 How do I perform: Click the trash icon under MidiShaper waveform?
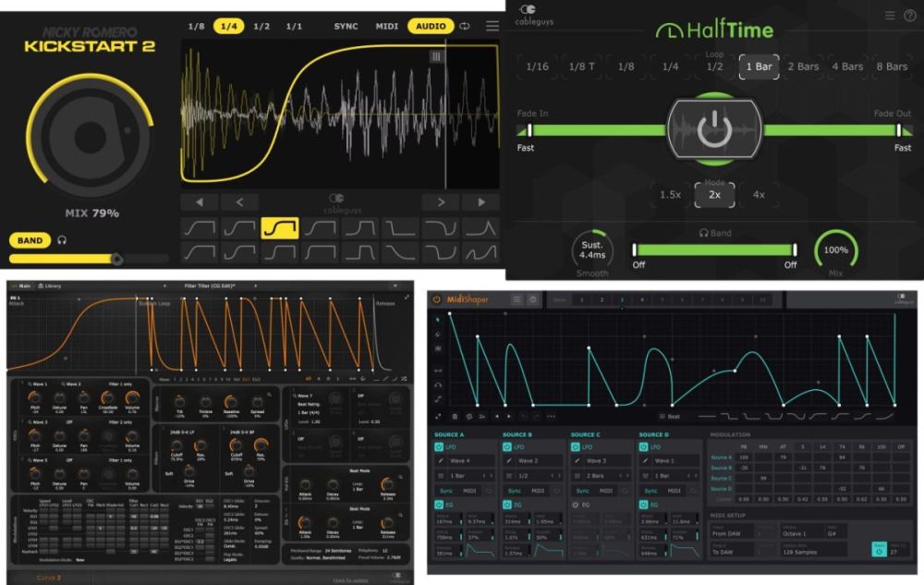point(455,417)
